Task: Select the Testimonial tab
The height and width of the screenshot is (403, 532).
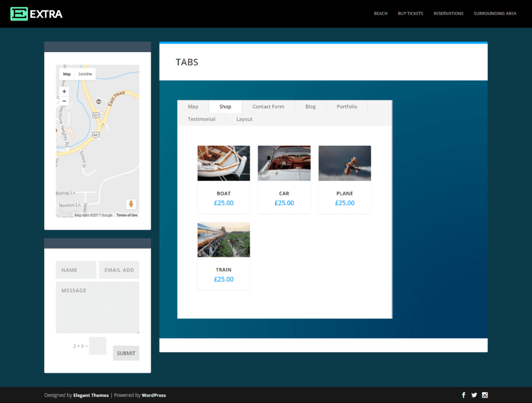Action: (x=201, y=119)
